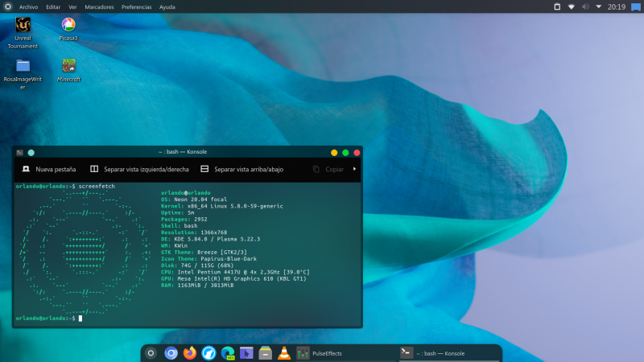Expand the Konsole toolbar overflow arrow
This screenshot has width=644, height=362.
point(354,169)
